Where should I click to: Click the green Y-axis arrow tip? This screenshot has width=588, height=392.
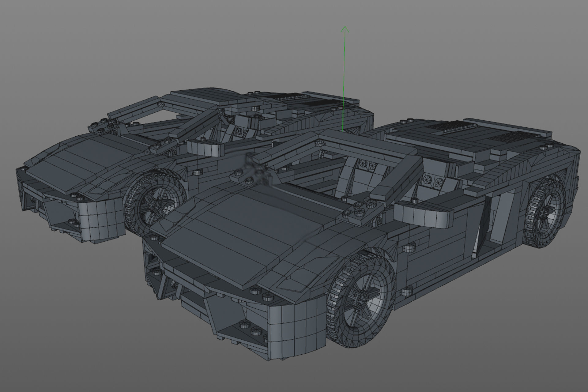tap(345, 29)
